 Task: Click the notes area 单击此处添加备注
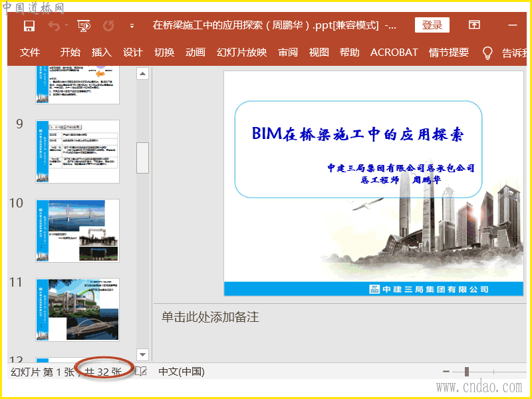(210, 317)
